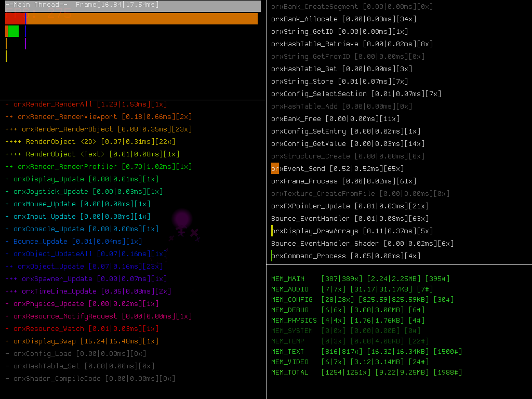The height and width of the screenshot is (399, 532).
Task: Select the Bounce_EventHandler_Shader entry
Action: point(362,244)
